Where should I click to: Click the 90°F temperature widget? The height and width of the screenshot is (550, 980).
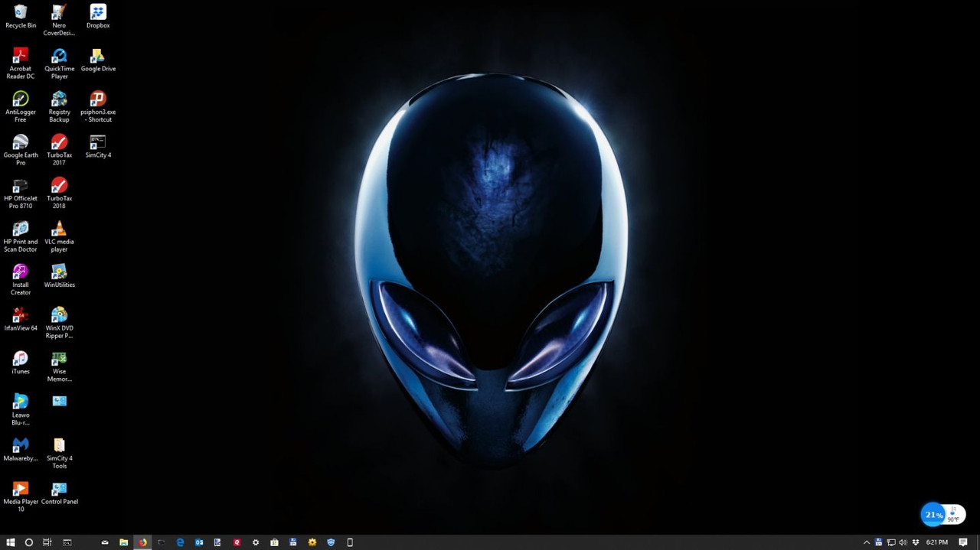point(954,516)
